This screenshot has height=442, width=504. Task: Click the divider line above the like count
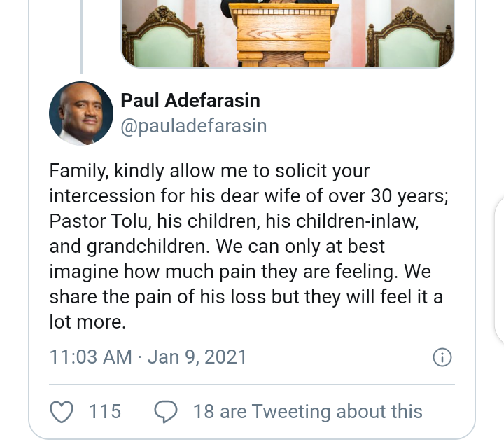pos(252,385)
